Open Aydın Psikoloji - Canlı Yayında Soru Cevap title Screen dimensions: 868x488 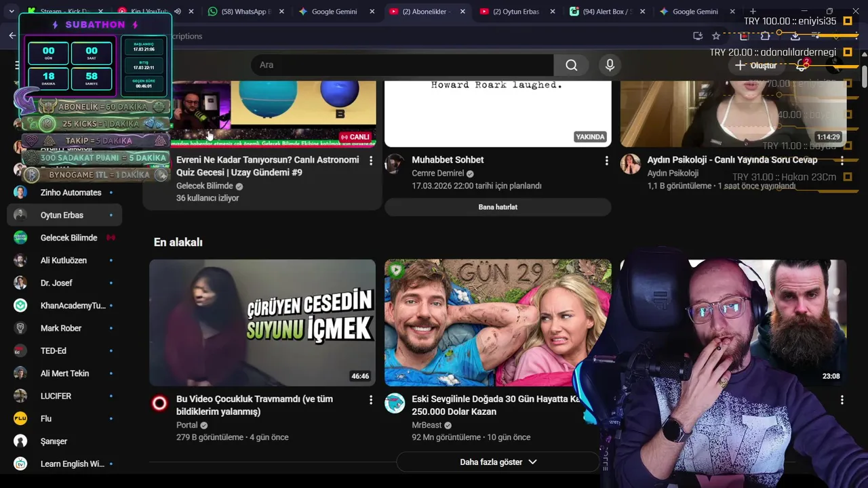click(732, 160)
